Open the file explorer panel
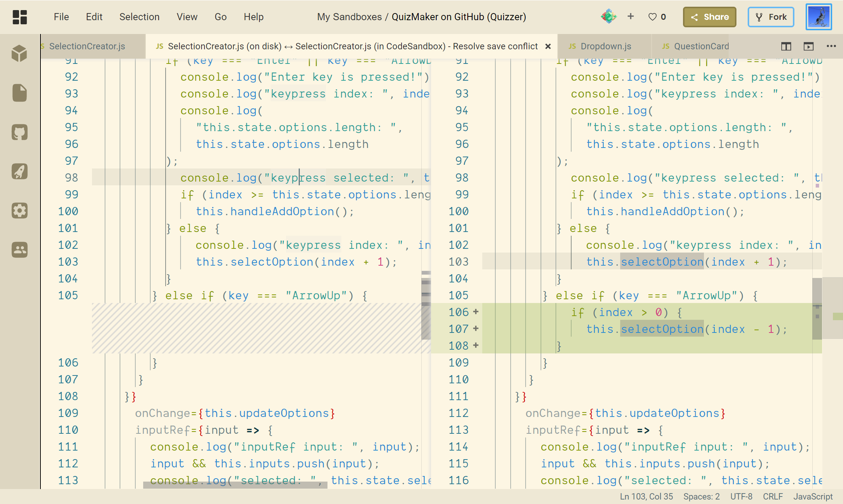 (x=19, y=93)
